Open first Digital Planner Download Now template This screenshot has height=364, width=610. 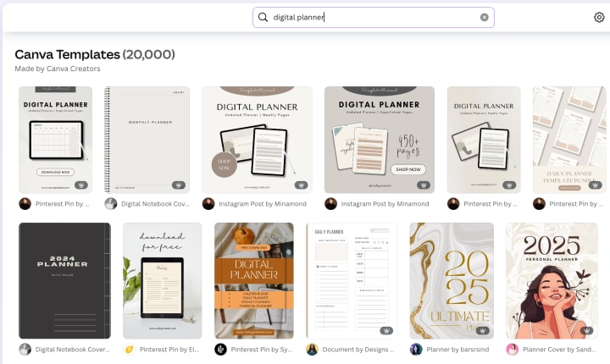(x=55, y=140)
